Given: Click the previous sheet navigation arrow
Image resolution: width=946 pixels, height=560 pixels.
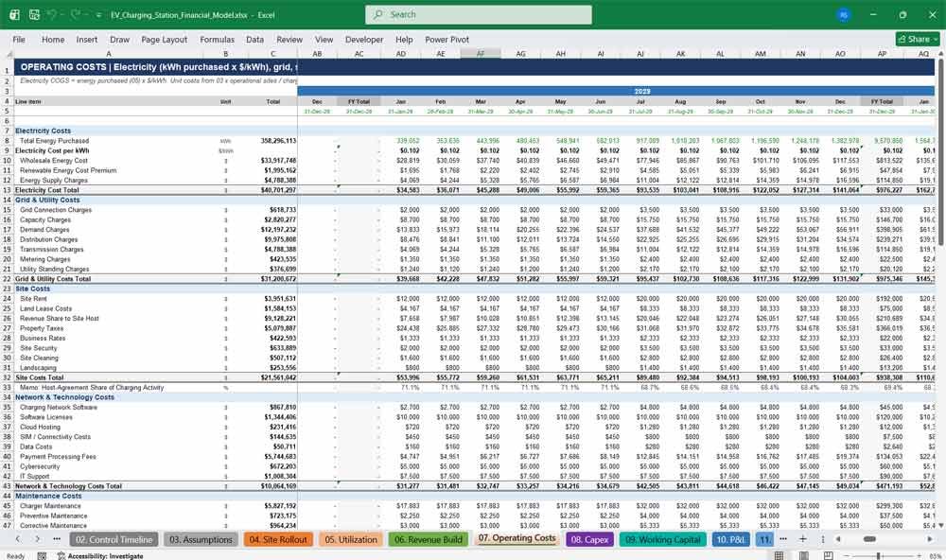Looking at the screenshot, I should point(18,539).
